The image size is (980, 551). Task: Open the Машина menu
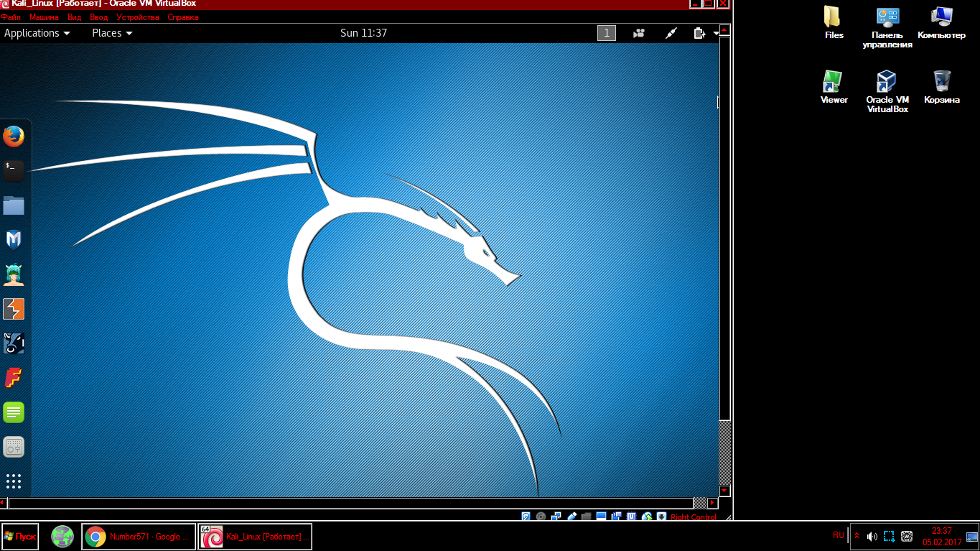tap(44, 17)
